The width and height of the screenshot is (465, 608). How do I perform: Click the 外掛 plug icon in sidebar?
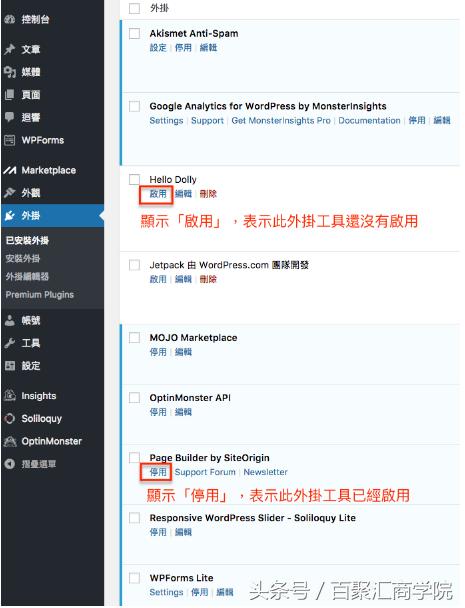coord(10,215)
